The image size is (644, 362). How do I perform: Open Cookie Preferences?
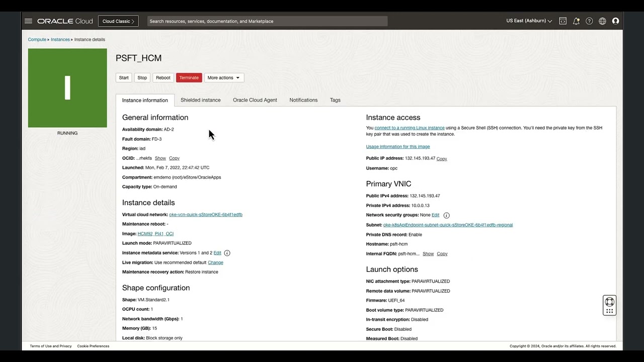click(93, 346)
